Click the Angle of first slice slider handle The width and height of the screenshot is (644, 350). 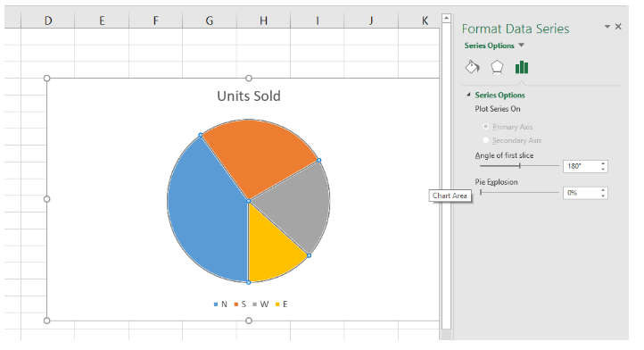point(519,166)
